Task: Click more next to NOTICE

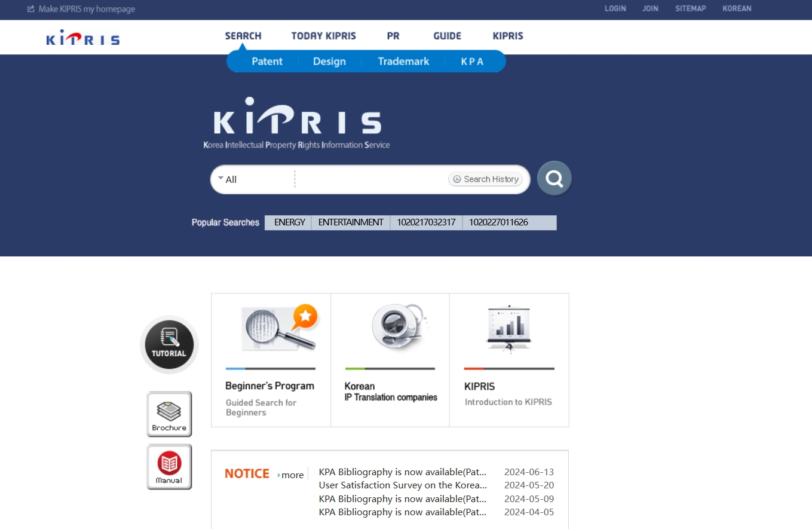Action: [x=291, y=475]
